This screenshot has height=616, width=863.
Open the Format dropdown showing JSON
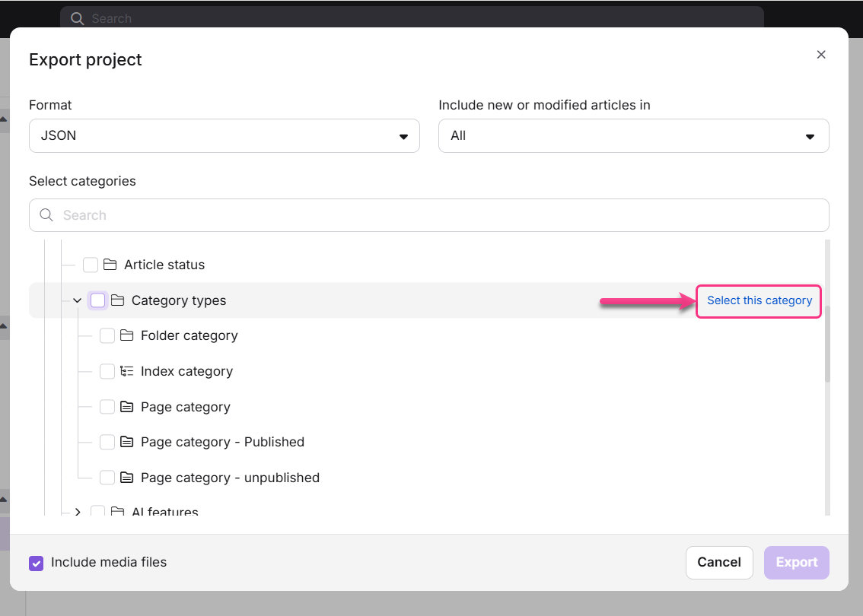point(224,136)
